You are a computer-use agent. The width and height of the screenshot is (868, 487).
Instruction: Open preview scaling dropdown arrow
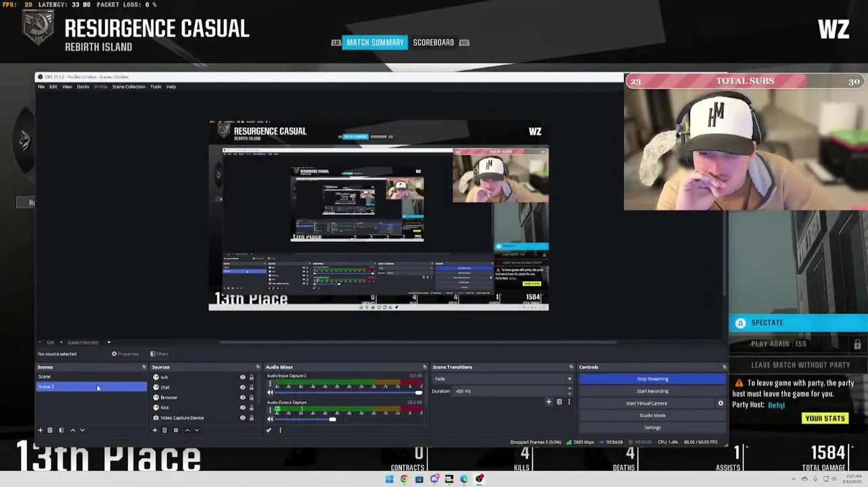[x=108, y=342]
